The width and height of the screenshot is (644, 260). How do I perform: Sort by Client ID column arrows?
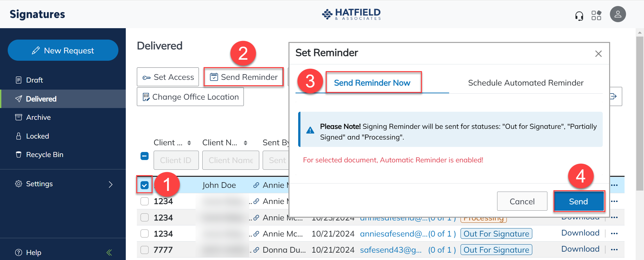point(189,143)
